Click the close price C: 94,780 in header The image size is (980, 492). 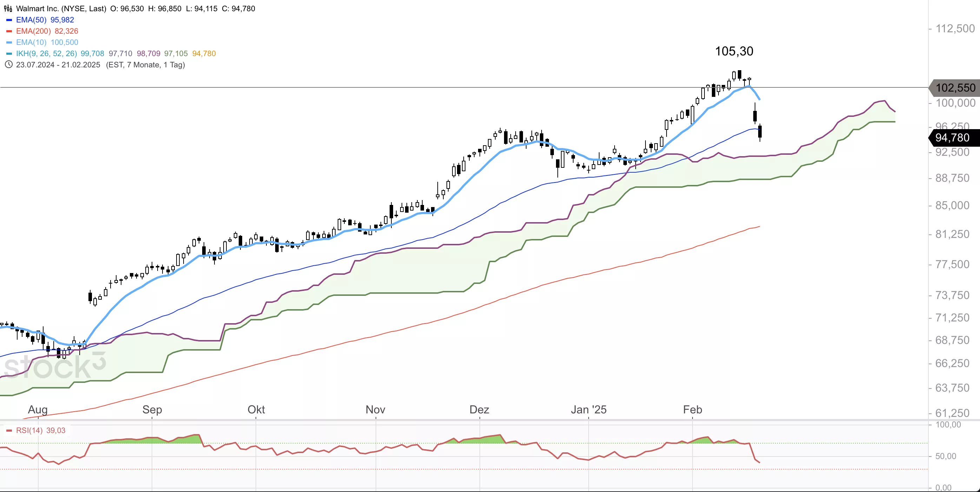coord(239,8)
